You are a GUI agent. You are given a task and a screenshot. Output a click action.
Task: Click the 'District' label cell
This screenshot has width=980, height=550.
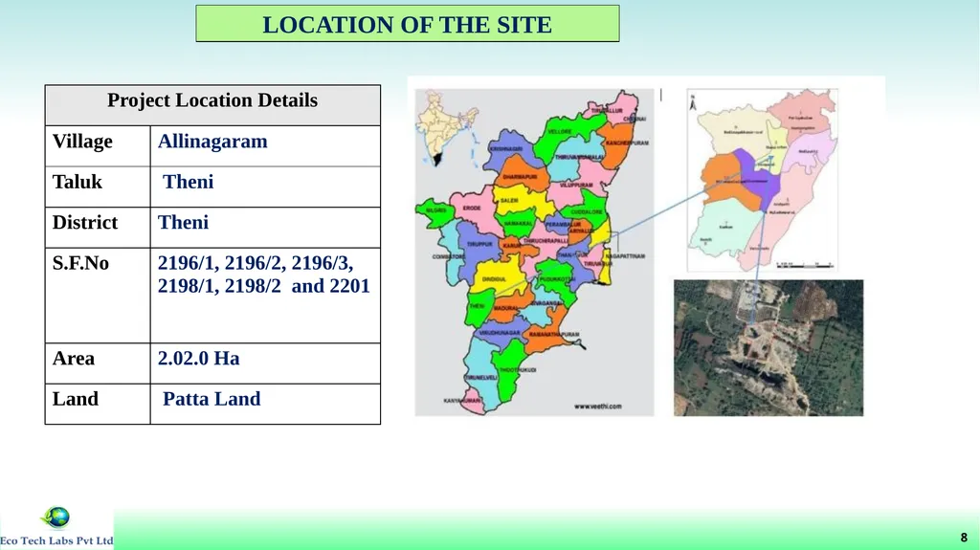click(x=98, y=227)
